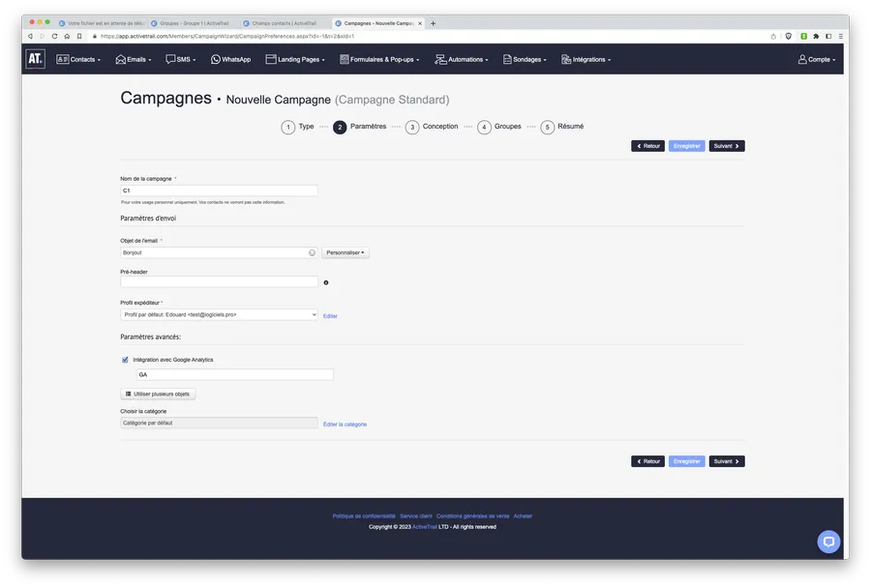Screen dimensions: 871x588
Task: Click the Editer link next to the sender profile
Action: tap(330, 316)
